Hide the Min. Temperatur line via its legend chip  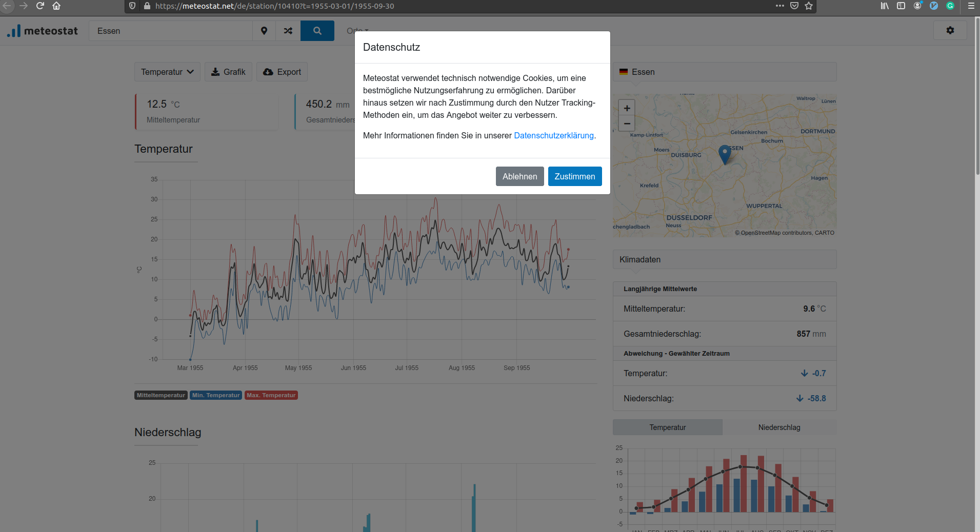pos(215,395)
